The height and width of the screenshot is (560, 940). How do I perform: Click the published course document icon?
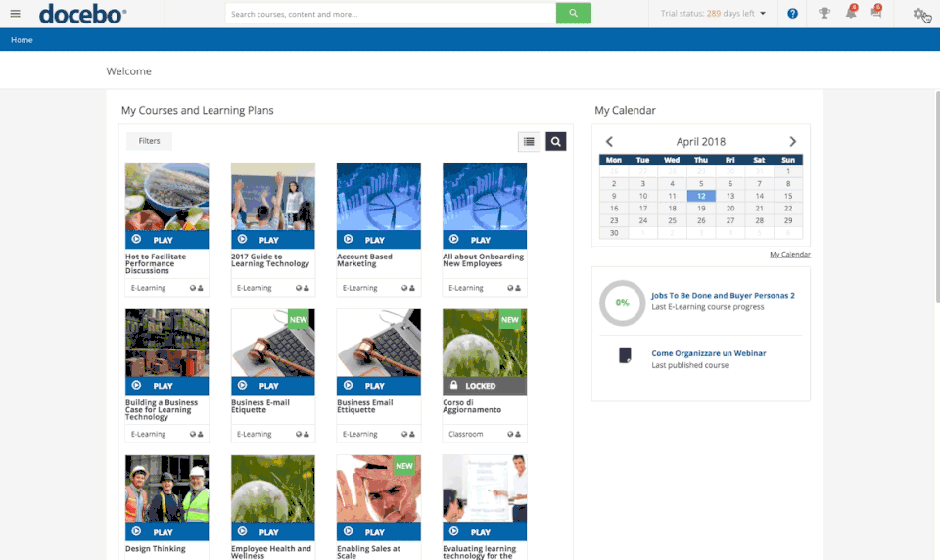(x=624, y=355)
